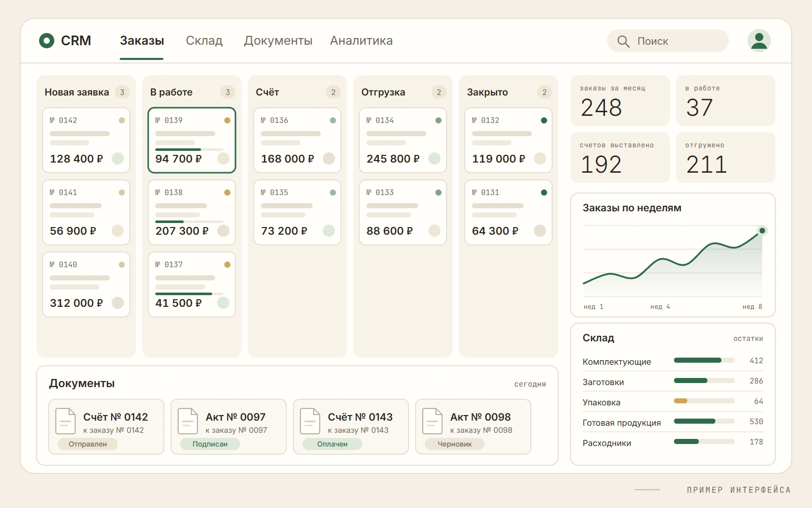Click the В работе column count badge
Image resolution: width=812 pixels, height=508 pixels.
[228, 92]
